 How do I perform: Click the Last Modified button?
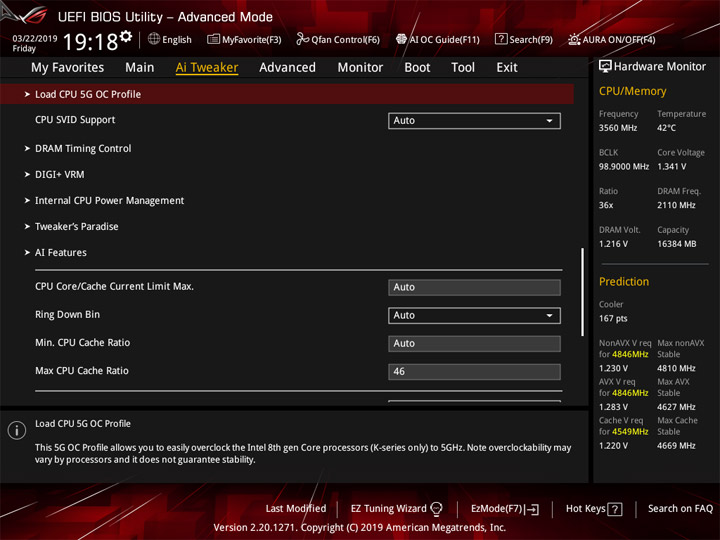(x=296, y=508)
